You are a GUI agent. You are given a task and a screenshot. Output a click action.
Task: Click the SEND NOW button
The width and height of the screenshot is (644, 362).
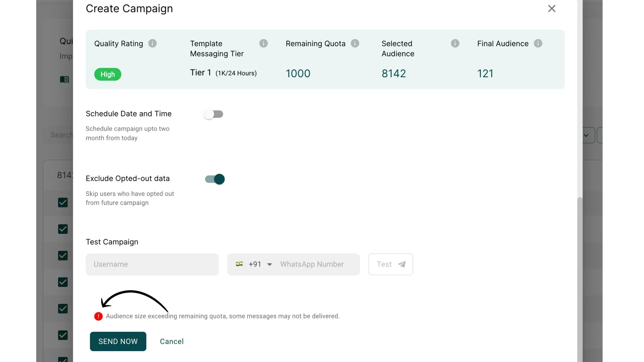click(x=118, y=341)
